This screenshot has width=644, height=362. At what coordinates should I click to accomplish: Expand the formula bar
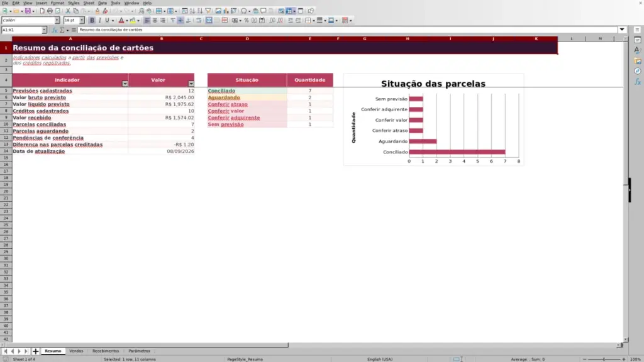tap(622, 30)
